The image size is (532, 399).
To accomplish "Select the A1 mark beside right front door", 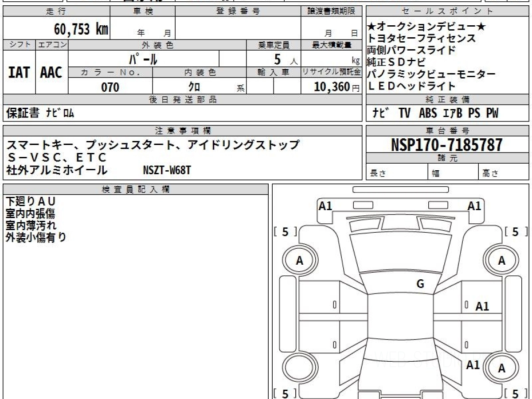I will click(x=482, y=306).
